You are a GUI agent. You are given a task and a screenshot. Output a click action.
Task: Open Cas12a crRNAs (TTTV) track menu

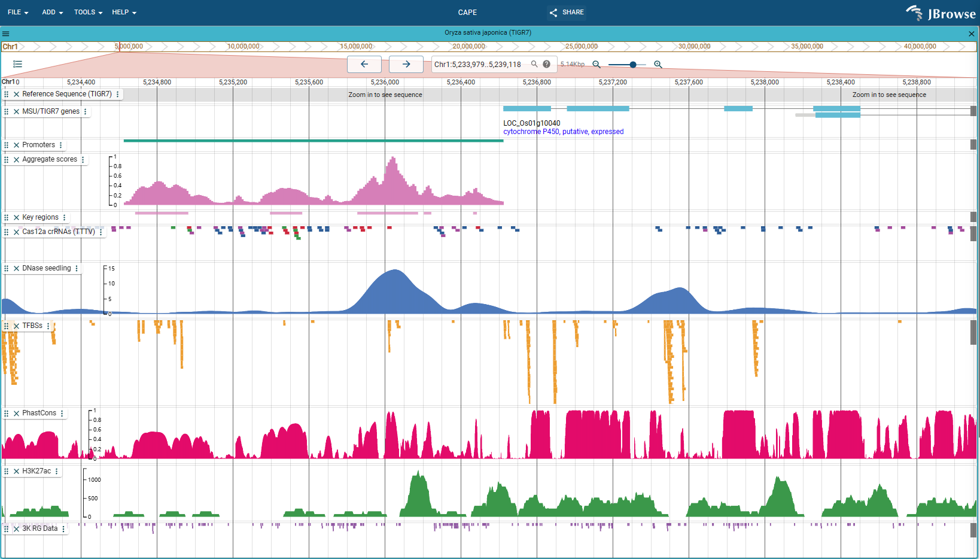click(101, 232)
